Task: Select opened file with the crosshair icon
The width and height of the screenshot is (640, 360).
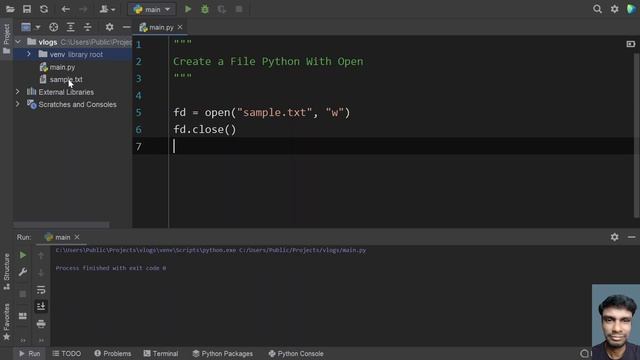Action: 53,27
